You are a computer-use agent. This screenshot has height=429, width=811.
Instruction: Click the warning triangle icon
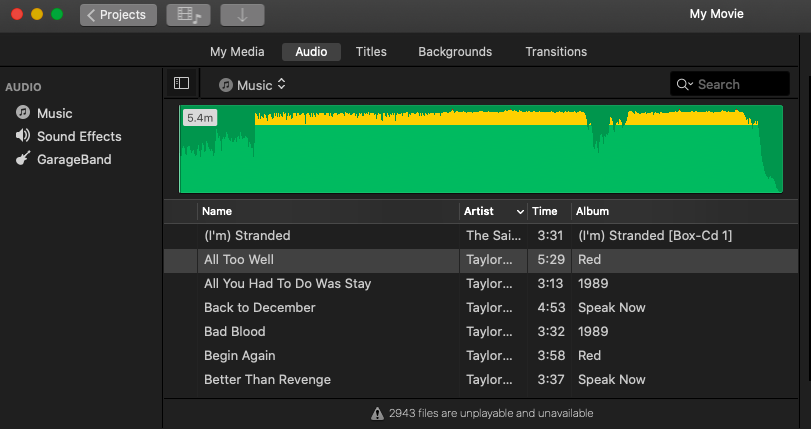tap(377, 413)
